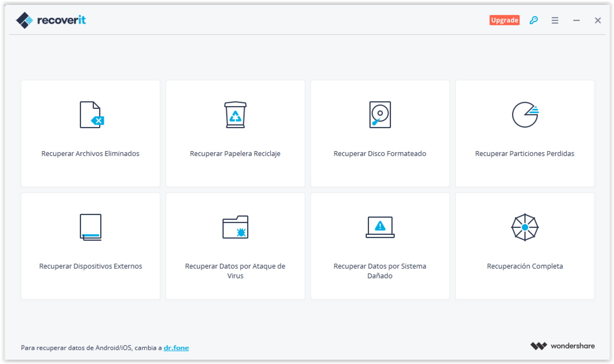Image resolution: width=614 pixels, height=364 pixels.
Task: Click the lost partition pie icon
Action: pos(525,115)
